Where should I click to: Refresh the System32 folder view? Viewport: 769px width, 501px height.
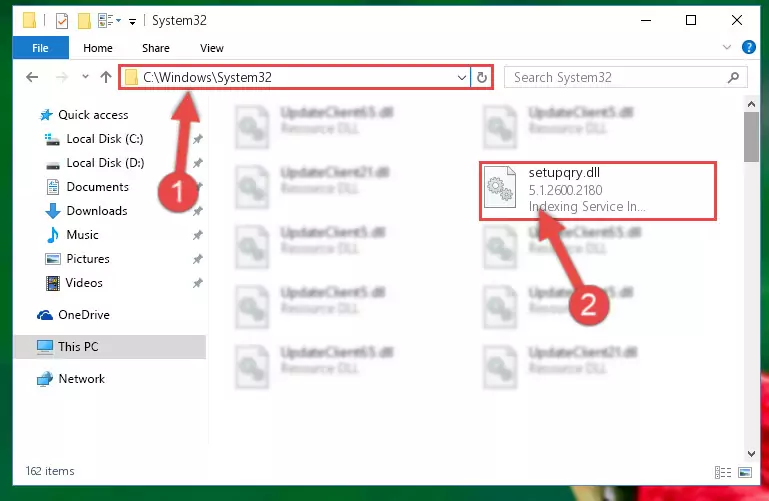point(482,77)
